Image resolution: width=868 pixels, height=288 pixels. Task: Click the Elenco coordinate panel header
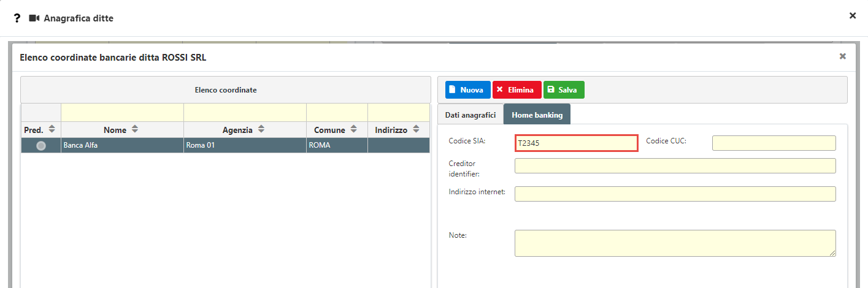point(226,89)
